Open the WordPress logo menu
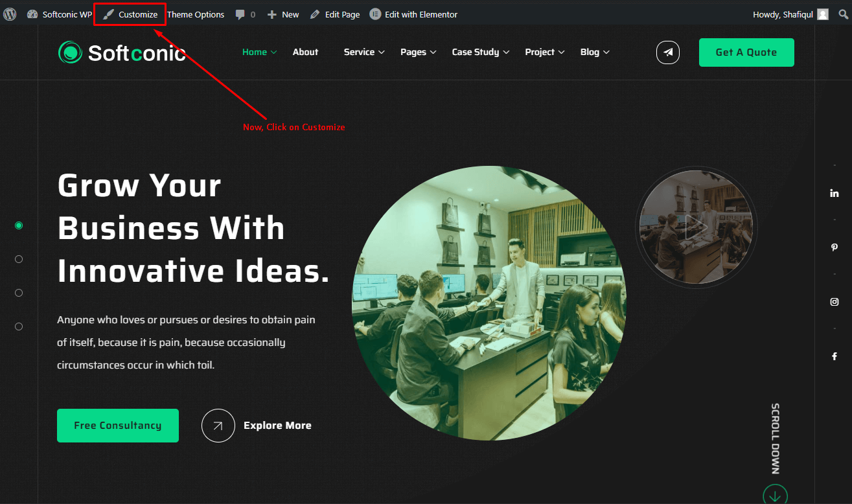 10,14
